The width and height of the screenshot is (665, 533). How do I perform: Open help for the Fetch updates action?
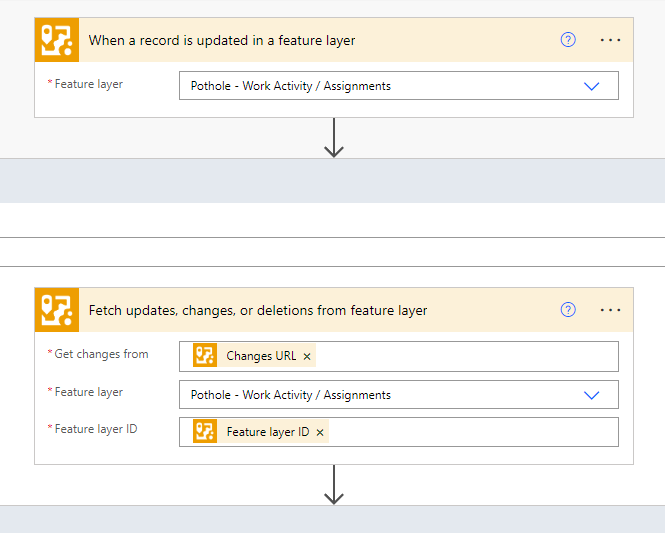pos(568,310)
